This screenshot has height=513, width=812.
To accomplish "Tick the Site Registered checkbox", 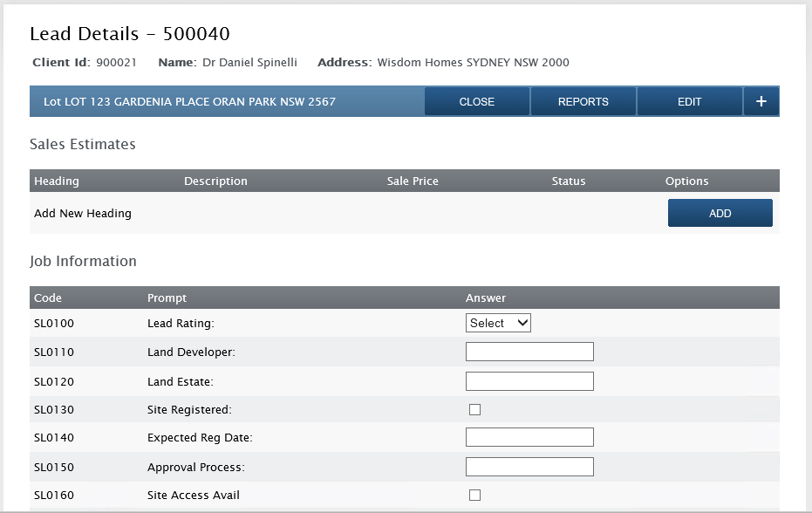I will coord(474,409).
